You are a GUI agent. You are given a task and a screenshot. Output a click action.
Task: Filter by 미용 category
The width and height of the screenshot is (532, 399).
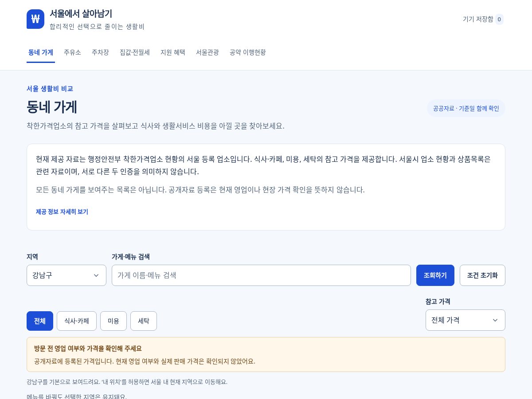pyautogui.click(x=113, y=321)
